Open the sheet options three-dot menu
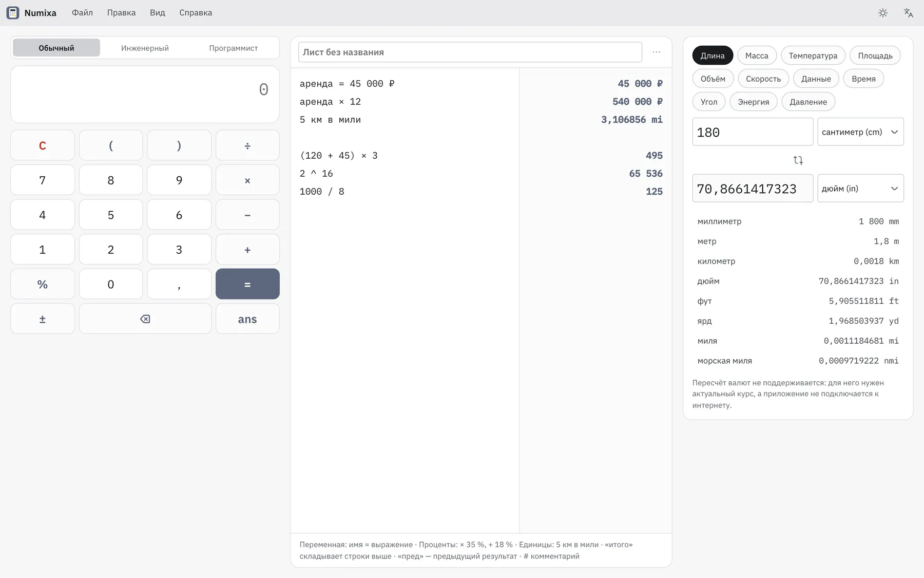 pos(657,52)
